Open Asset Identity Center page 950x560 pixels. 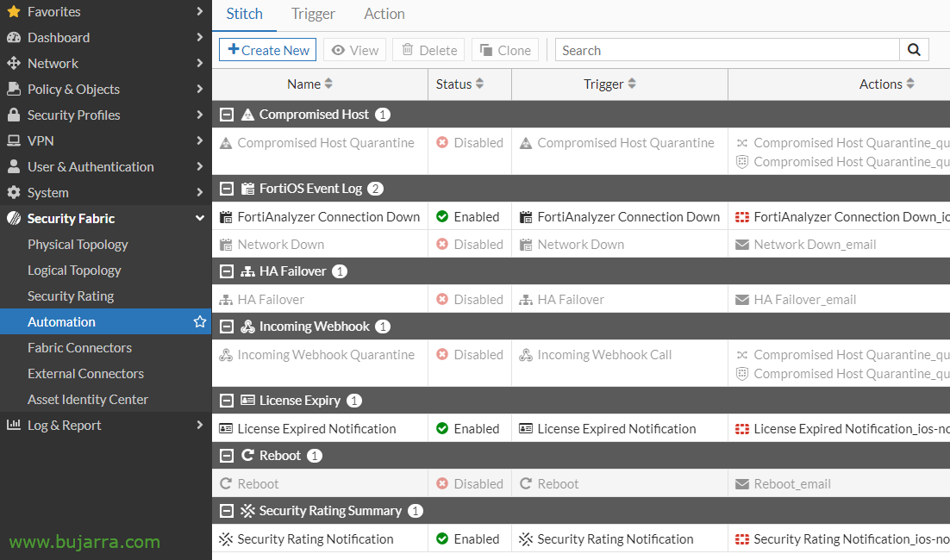(x=87, y=400)
